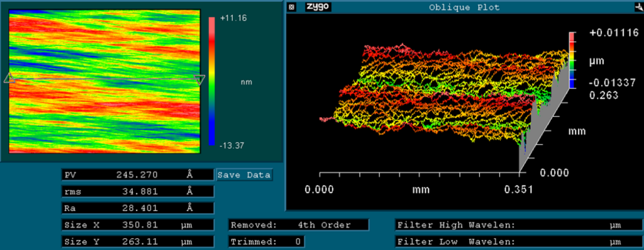644x250 pixels.
Task: Click the pin icon at Oblique Plot's right corner
Action: (639, 7)
